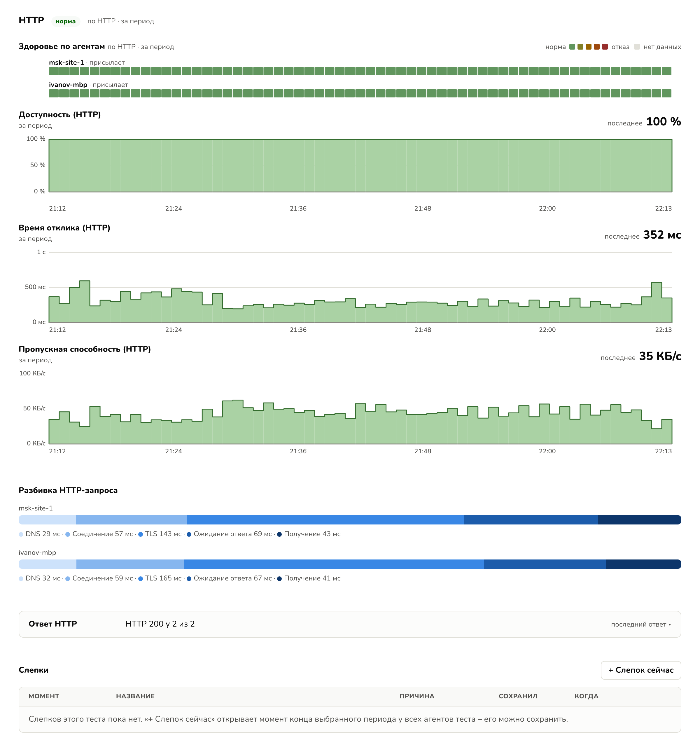Image resolution: width=700 pixels, height=738 pixels.
Task: Click the 'КОГДА' column header
Action: coord(586,696)
